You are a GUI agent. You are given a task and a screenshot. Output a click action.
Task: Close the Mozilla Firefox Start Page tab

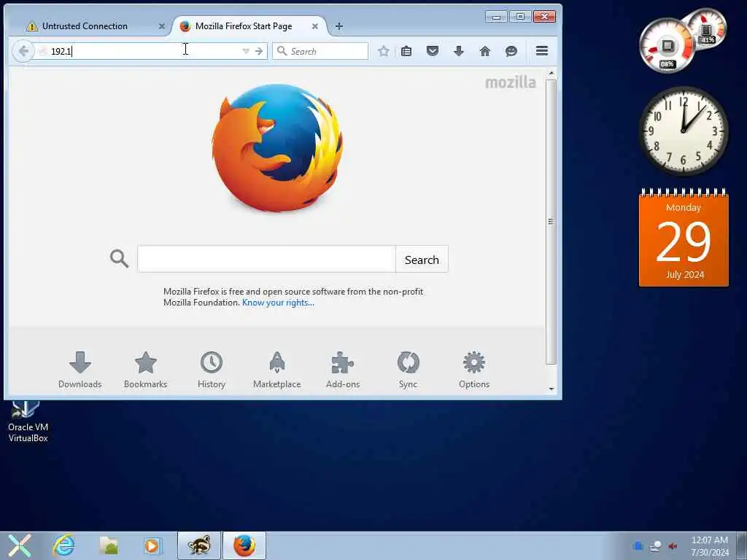click(315, 26)
